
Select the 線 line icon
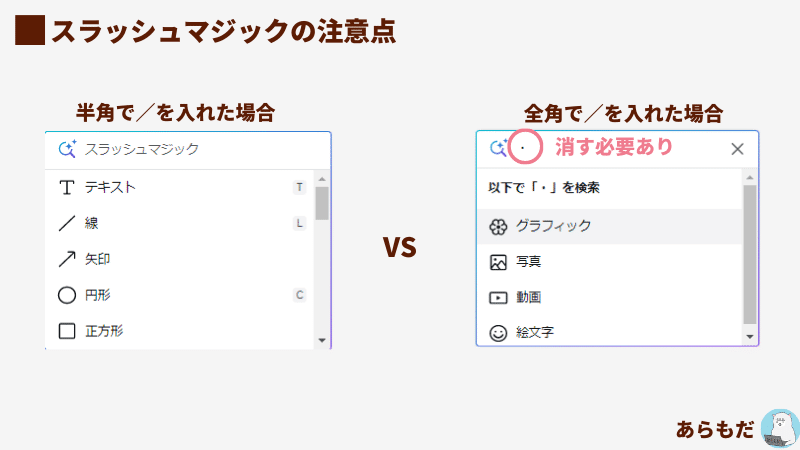67,223
